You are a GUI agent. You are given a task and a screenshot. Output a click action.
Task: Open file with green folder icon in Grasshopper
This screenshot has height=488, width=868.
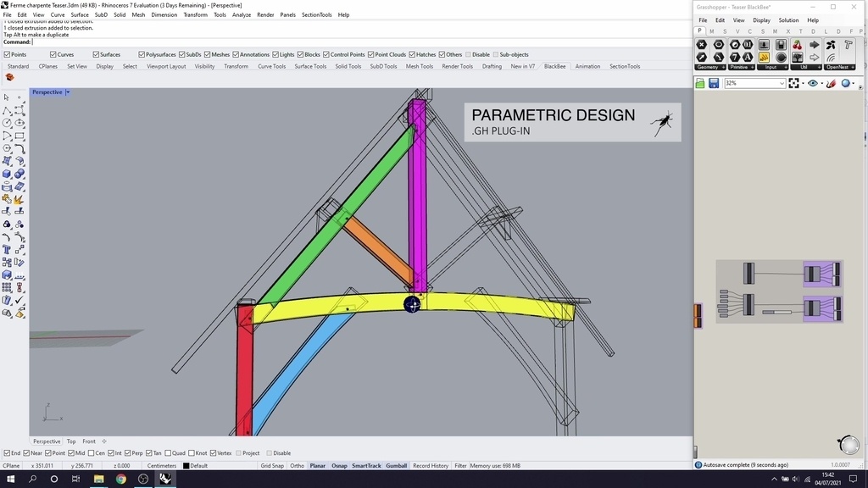click(700, 84)
